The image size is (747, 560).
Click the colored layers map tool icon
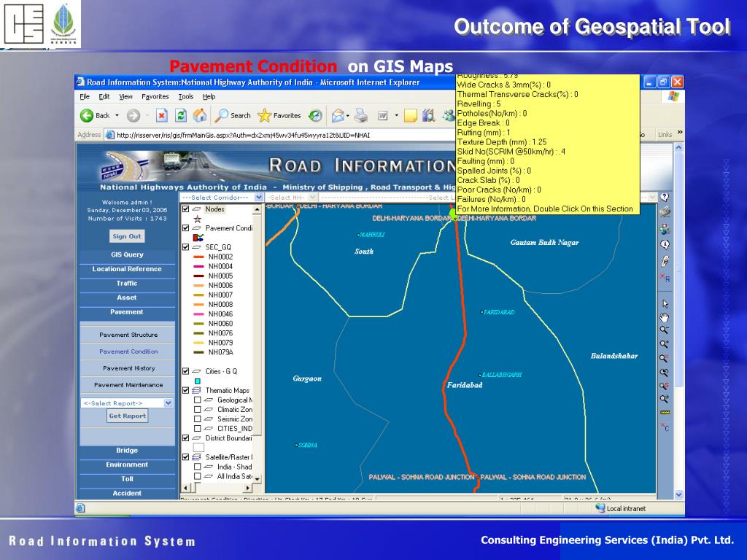(665, 230)
